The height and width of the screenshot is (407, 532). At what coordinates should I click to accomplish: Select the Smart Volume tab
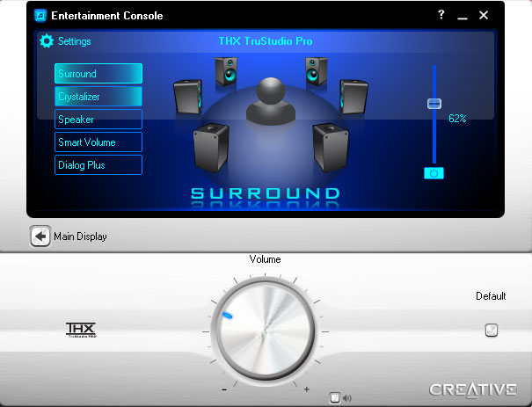tap(98, 142)
